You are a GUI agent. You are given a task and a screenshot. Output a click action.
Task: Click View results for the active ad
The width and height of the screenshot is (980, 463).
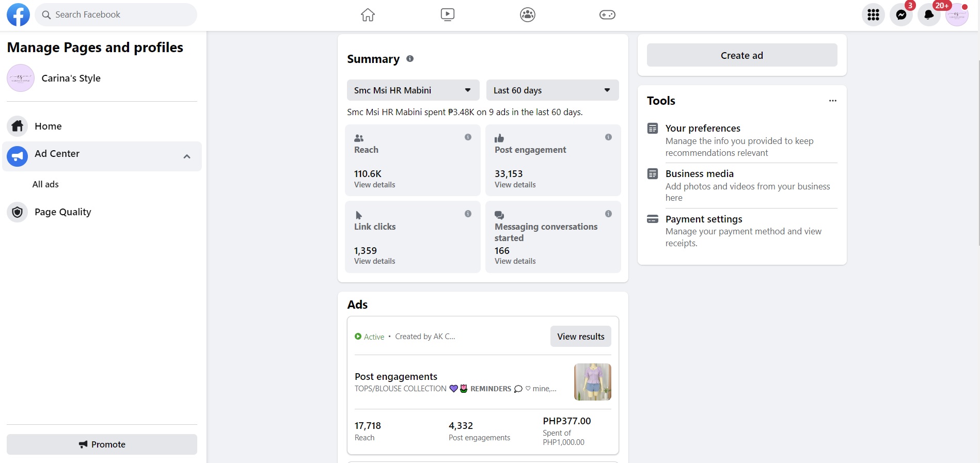pos(580,337)
